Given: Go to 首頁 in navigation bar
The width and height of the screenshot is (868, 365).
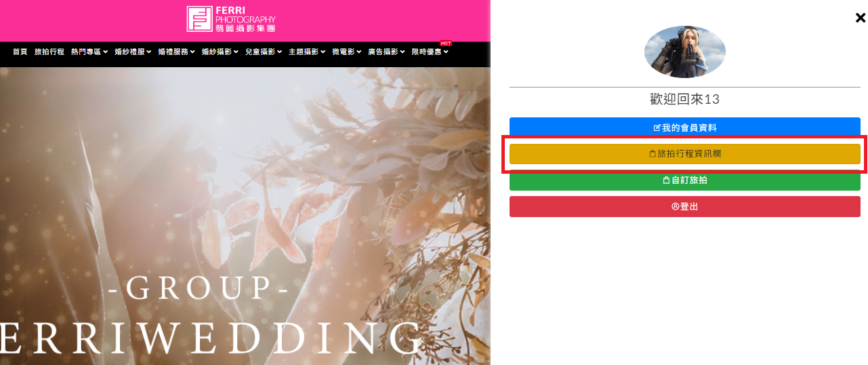Looking at the screenshot, I should [20, 52].
